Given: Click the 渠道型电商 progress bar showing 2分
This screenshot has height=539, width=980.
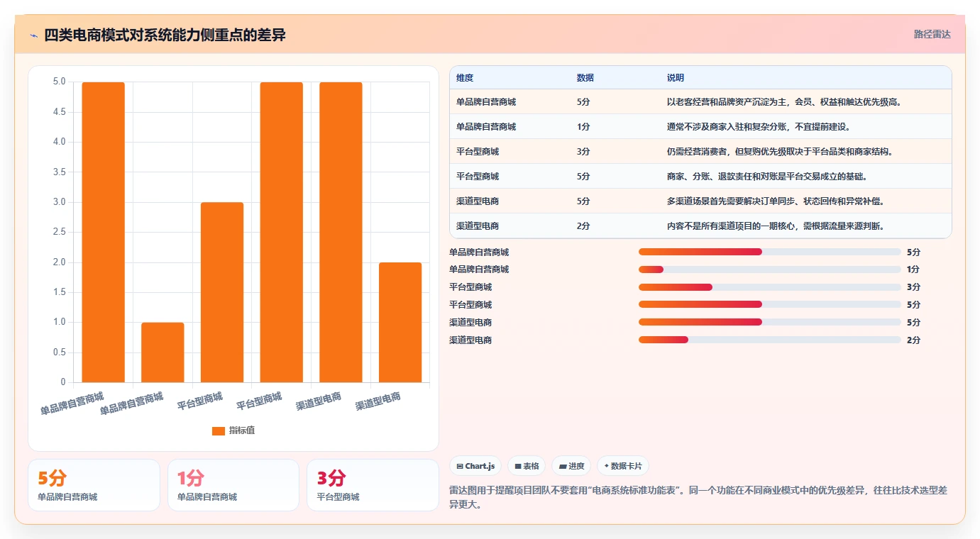Looking at the screenshot, I should pyautogui.click(x=770, y=340).
